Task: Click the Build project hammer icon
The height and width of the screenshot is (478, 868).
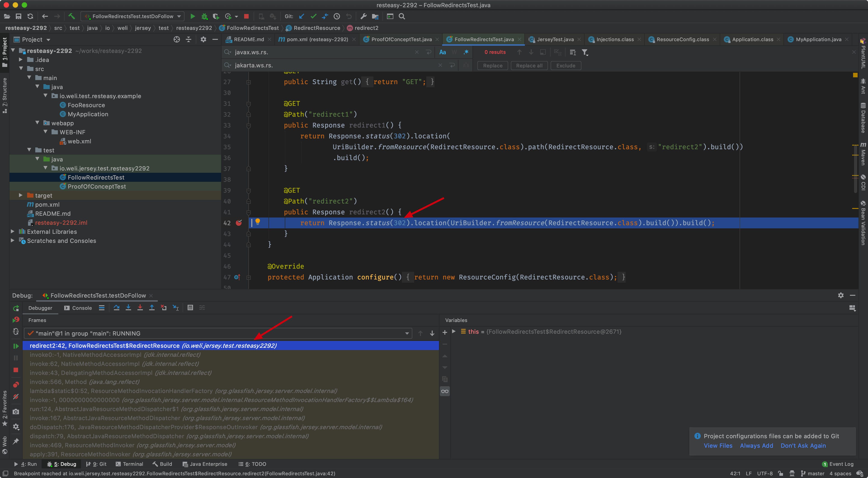Action: [71, 16]
